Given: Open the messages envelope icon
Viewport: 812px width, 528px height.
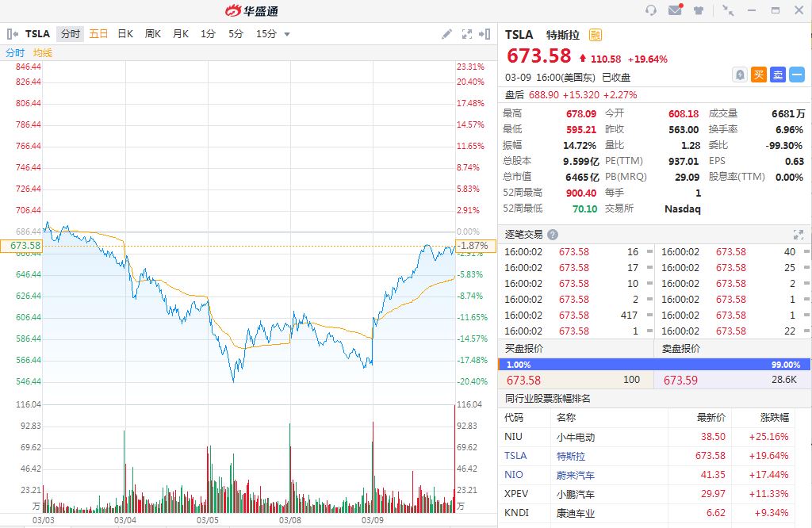Looking at the screenshot, I should tap(675, 10).
